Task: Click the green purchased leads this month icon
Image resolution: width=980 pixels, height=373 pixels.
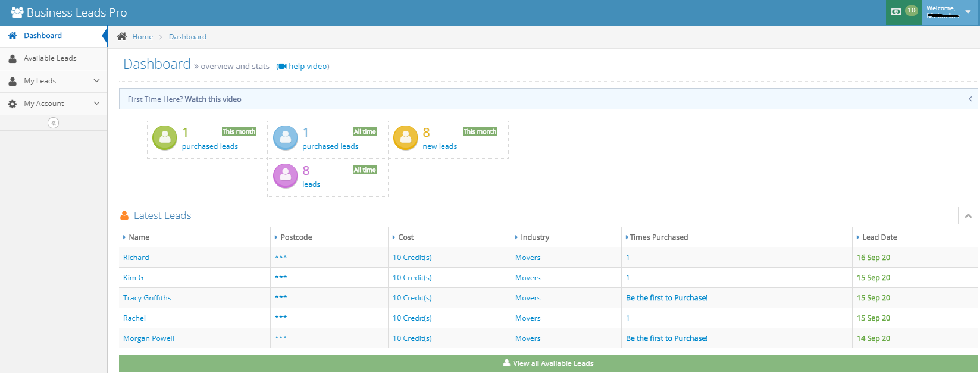Action: [x=165, y=138]
